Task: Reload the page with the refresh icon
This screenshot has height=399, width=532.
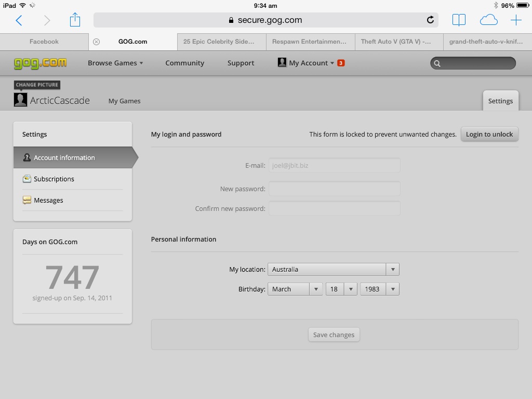Action: click(x=430, y=20)
